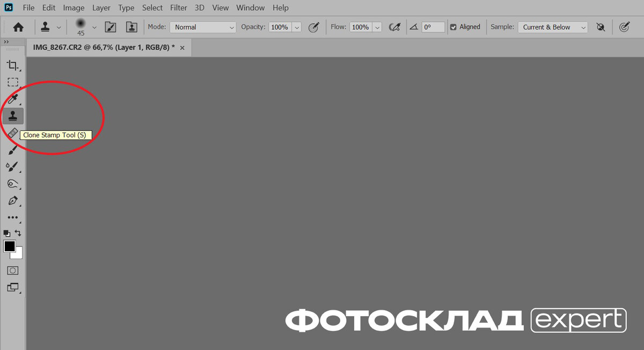Image resolution: width=644 pixels, height=350 pixels.
Task: Select the Sponge/Dodge toning tool
Action: point(12,184)
